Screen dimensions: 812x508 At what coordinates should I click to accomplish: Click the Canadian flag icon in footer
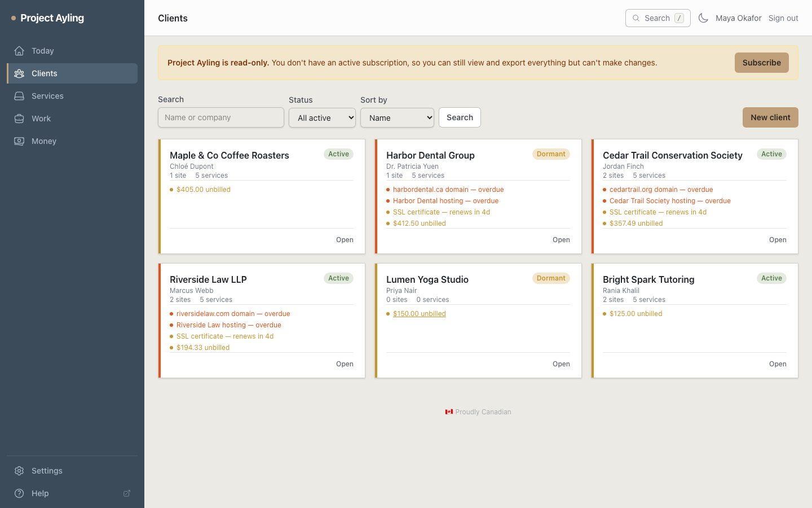449,412
